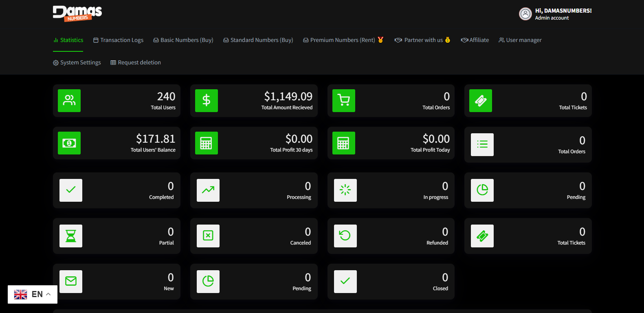This screenshot has width=644, height=313.
Task: Click the banknote Total Users' Balance icon
Action: (69, 143)
